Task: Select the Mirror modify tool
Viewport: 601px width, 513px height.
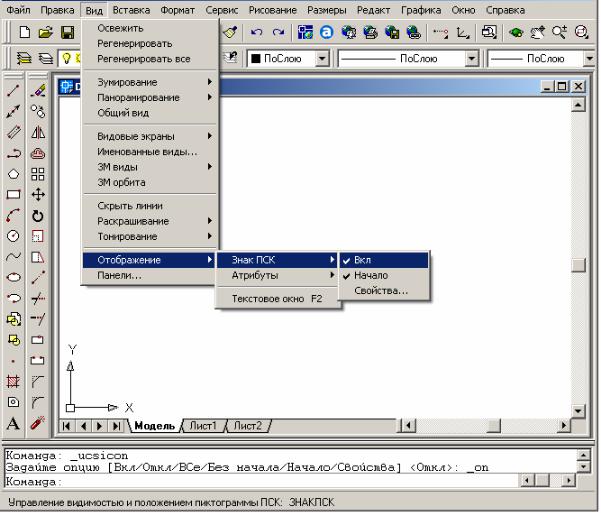Action: pyautogui.click(x=38, y=133)
